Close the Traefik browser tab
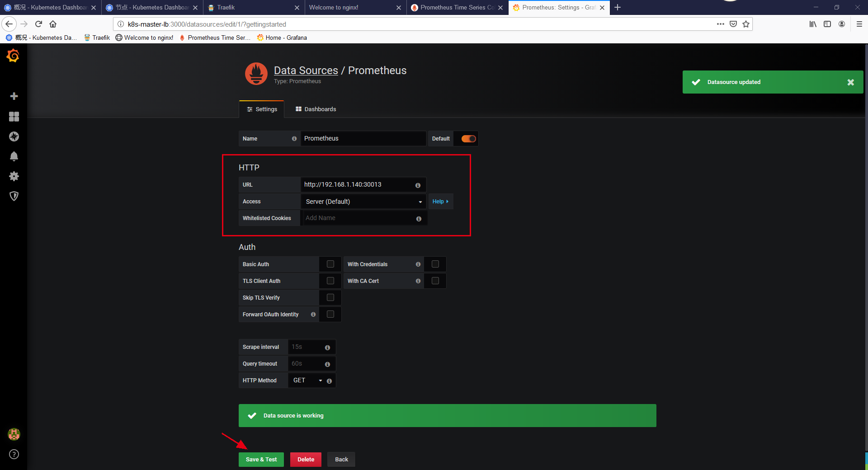The width and height of the screenshot is (868, 470). (297, 8)
